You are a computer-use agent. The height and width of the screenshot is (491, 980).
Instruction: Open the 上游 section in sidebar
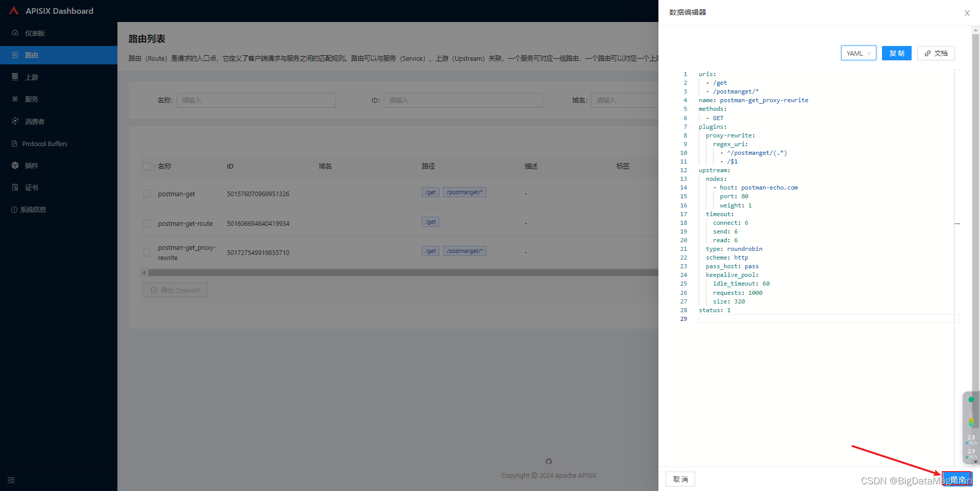coord(32,77)
